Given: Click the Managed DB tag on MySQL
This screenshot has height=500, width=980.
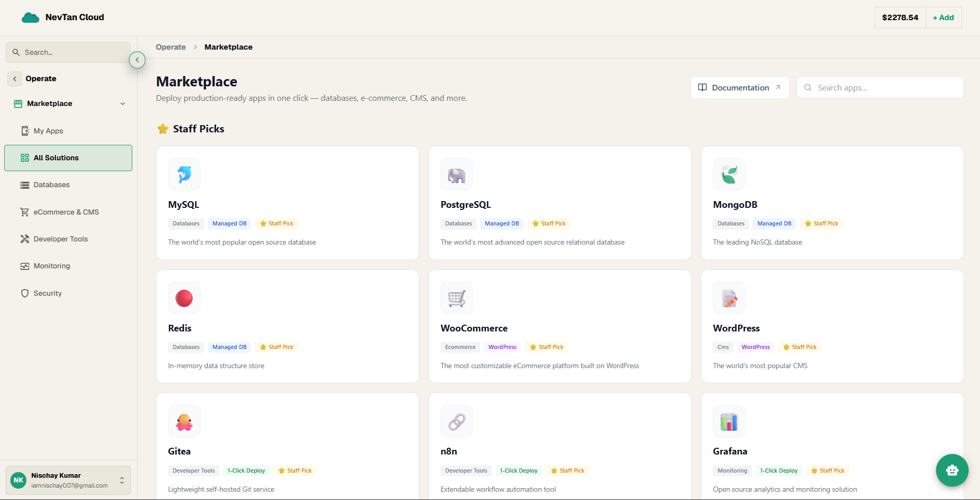Looking at the screenshot, I should point(229,223).
